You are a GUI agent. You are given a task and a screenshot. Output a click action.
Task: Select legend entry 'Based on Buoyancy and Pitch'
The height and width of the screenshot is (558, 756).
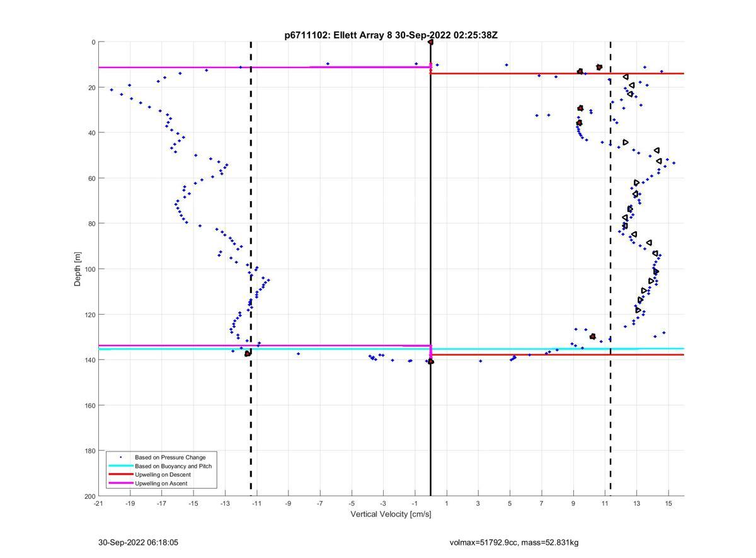(x=173, y=466)
